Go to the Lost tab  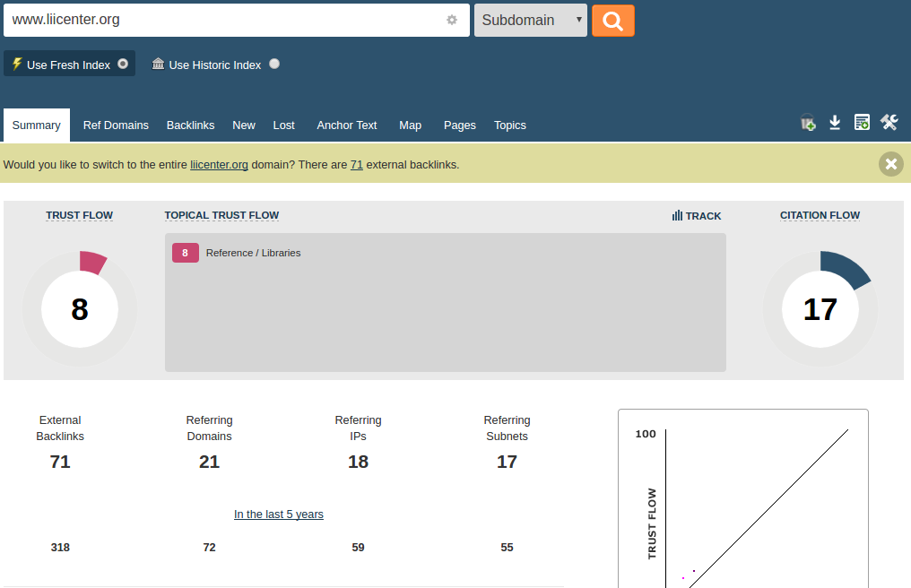coord(283,125)
